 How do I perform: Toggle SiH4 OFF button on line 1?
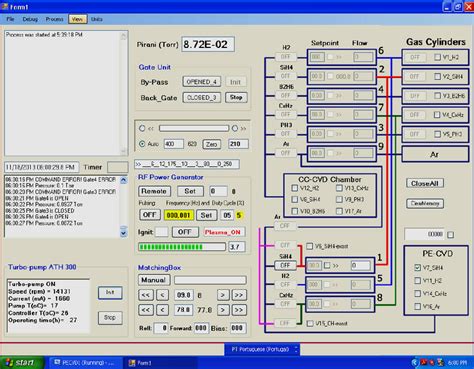(285, 265)
